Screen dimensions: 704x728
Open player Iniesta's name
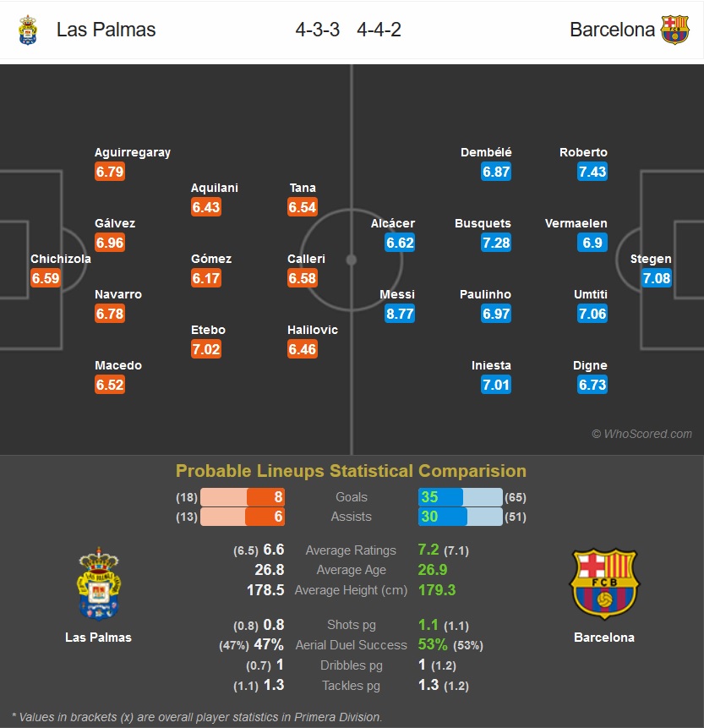click(491, 365)
